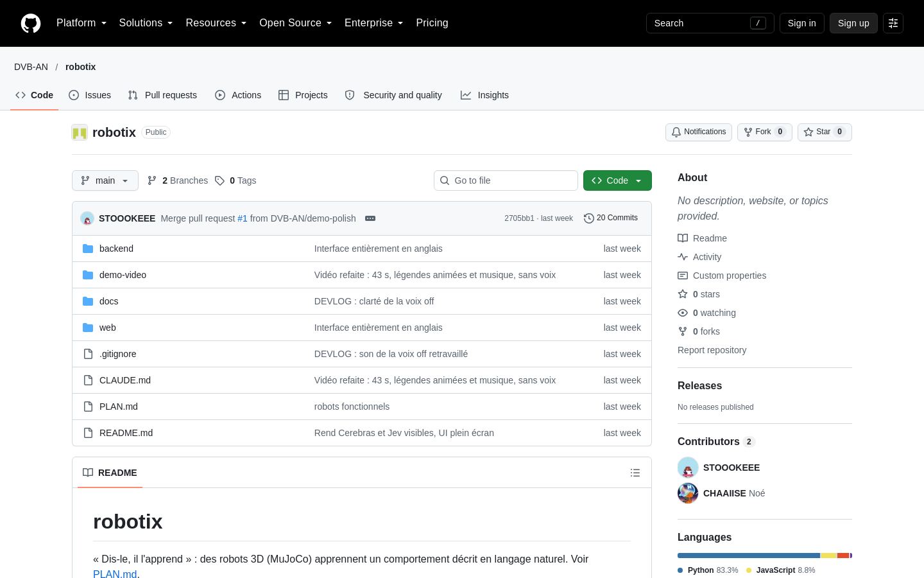Open the green Code dropdown

[x=617, y=180]
